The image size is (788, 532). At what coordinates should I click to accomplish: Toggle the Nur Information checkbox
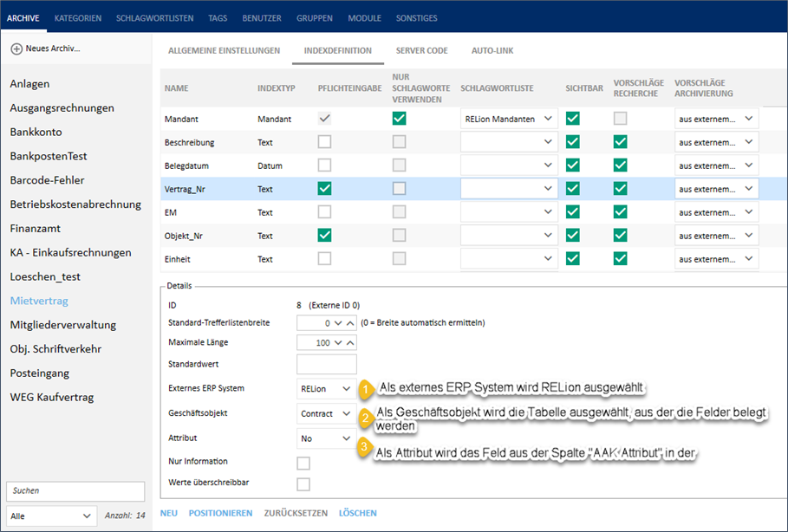pos(303,464)
